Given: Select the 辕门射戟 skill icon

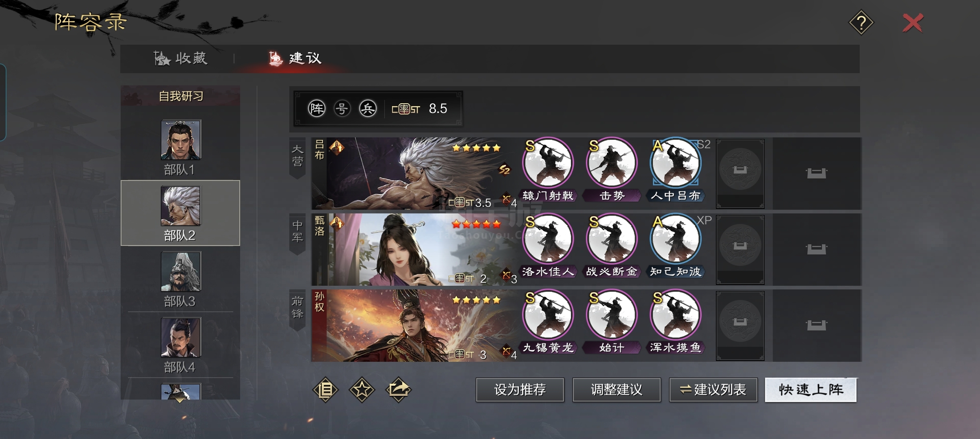Looking at the screenshot, I should tap(548, 163).
